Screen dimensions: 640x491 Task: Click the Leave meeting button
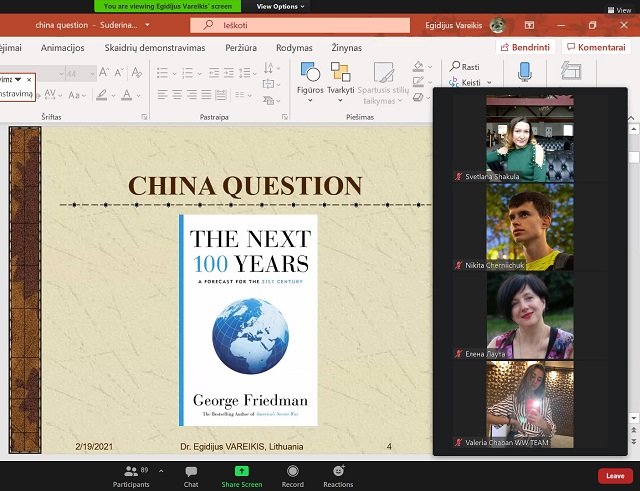615,475
